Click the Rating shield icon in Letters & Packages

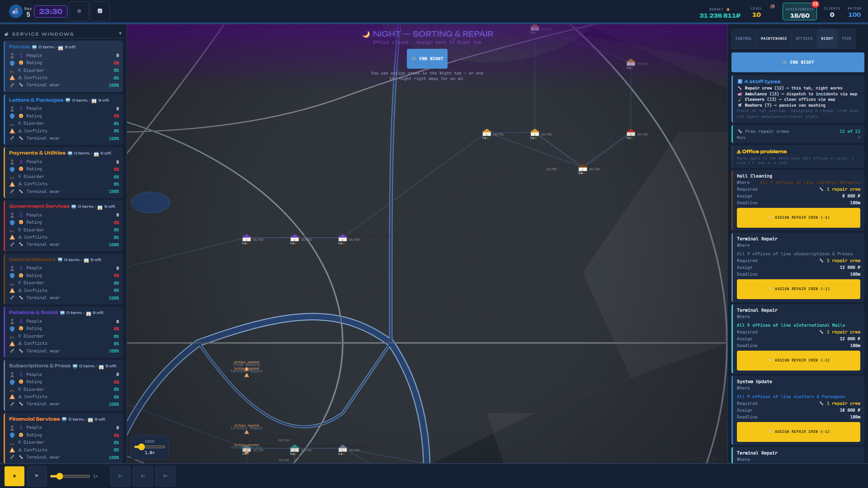(12, 116)
